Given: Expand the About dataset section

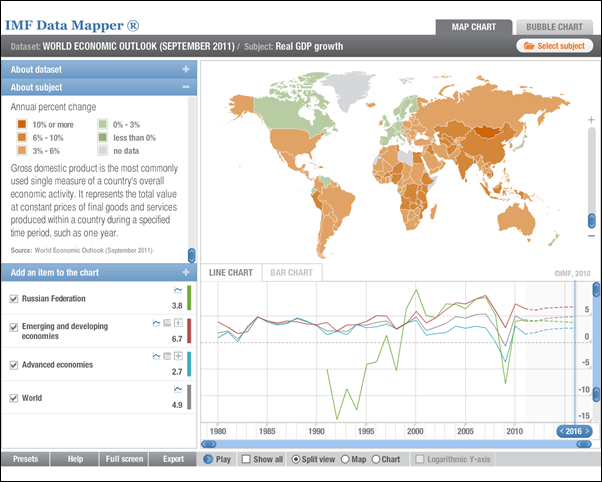Looking at the screenshot, I should coord(185,69).
